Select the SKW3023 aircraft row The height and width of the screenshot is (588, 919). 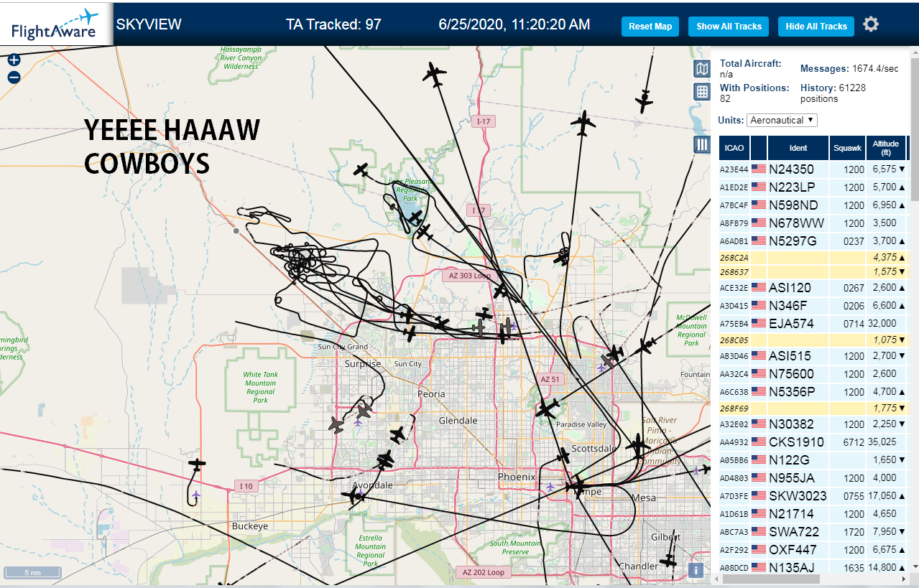click(815, 496)
